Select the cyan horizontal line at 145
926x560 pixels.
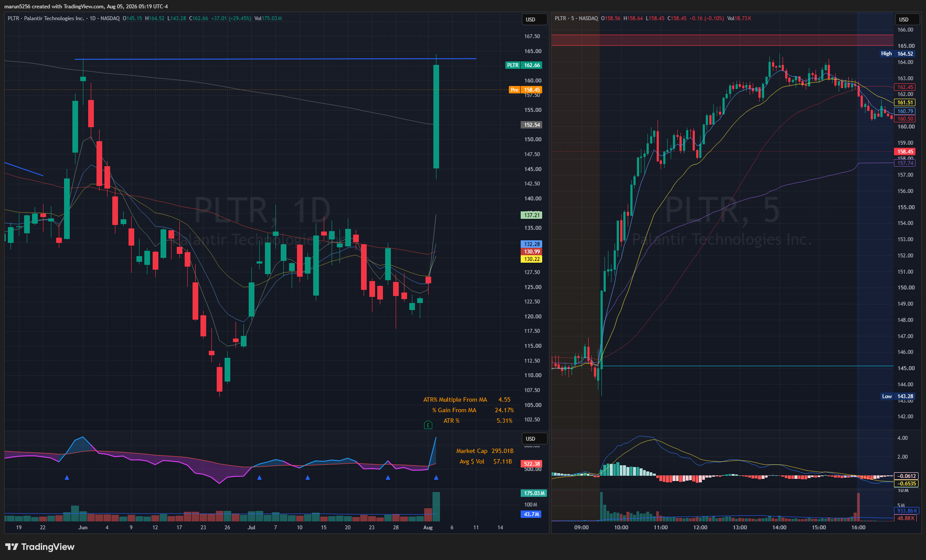747,366
